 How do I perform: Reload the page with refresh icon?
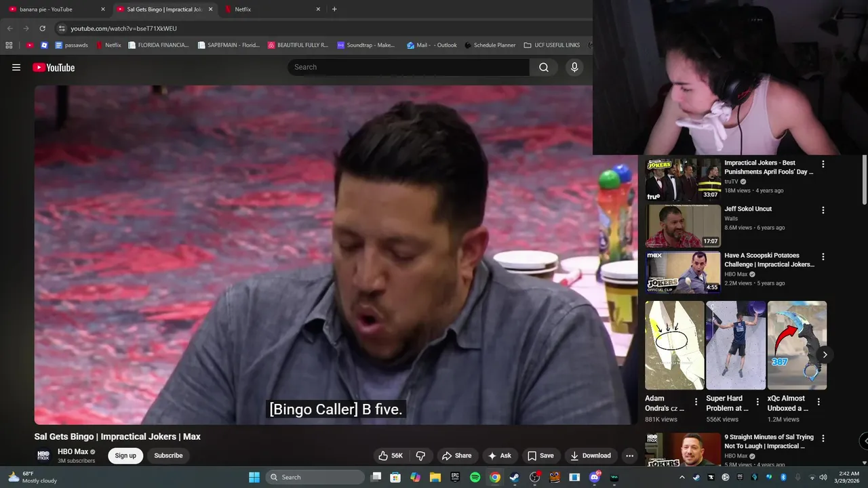click(42, 28)
